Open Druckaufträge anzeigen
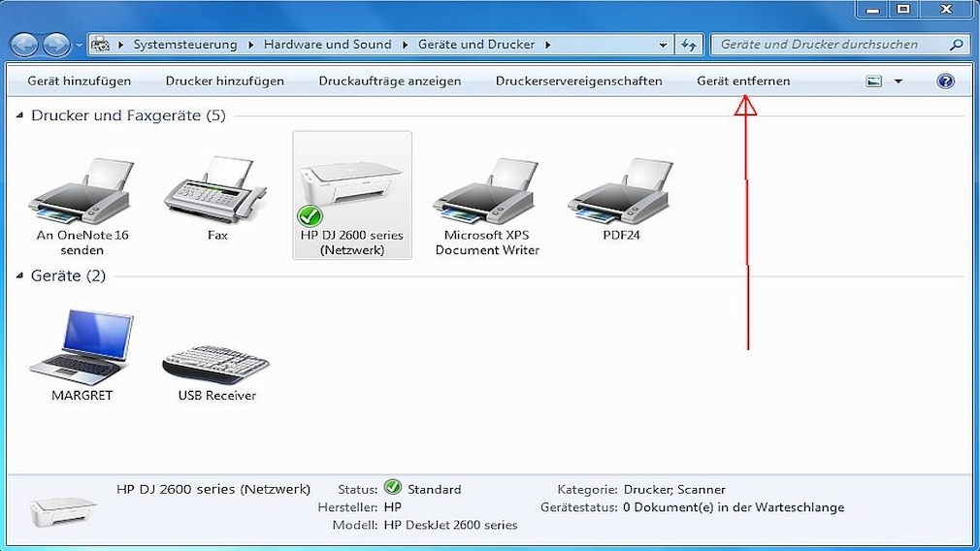The image size is (980, 551). [390, 81]
